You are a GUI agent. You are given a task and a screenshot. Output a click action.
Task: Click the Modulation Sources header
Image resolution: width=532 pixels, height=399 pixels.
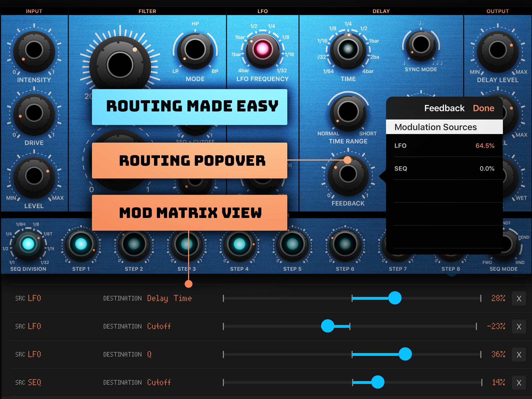tap(444, 127)
